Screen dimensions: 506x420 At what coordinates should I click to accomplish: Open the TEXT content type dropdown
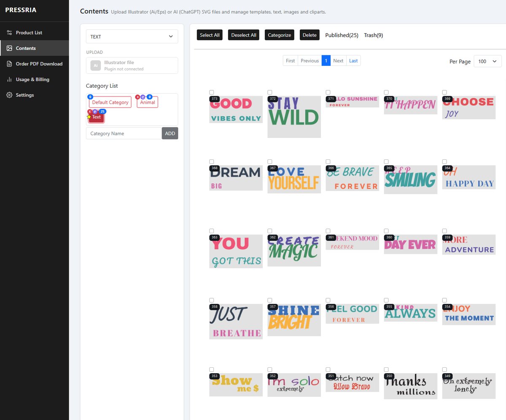coord(132,37)
